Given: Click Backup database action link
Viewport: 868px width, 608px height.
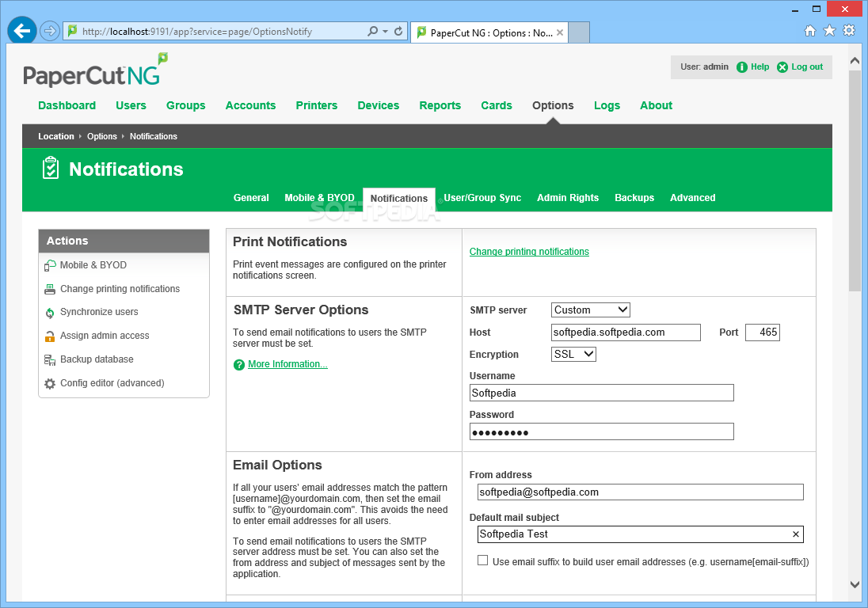Looking at the screenshot, I should coord(97,359).
